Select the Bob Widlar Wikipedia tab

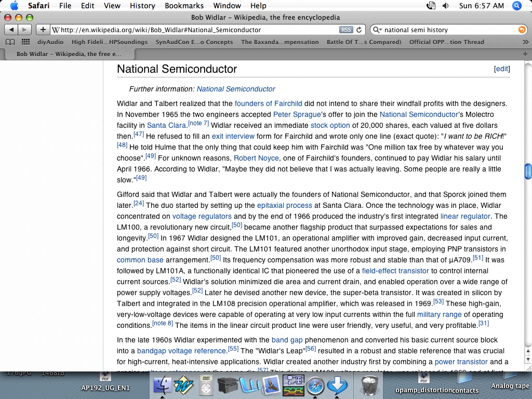click(x=69, y=54)
